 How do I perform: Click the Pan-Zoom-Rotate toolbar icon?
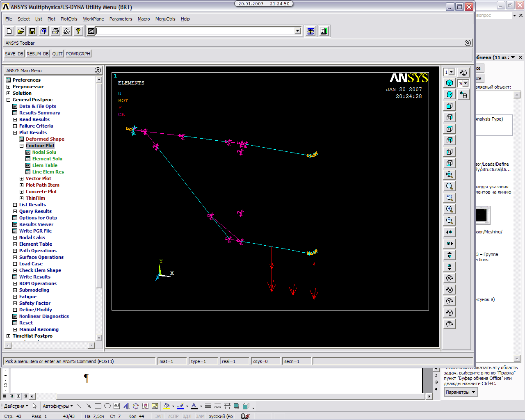(44, 31)
